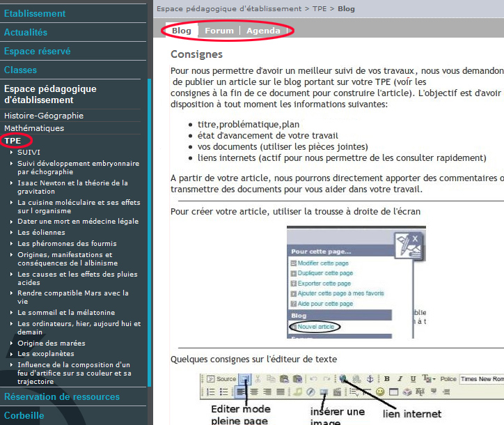Screen dimensions: 504x425
Task: Open Isaac Newton et la théorie page
Action: (72, 187)
